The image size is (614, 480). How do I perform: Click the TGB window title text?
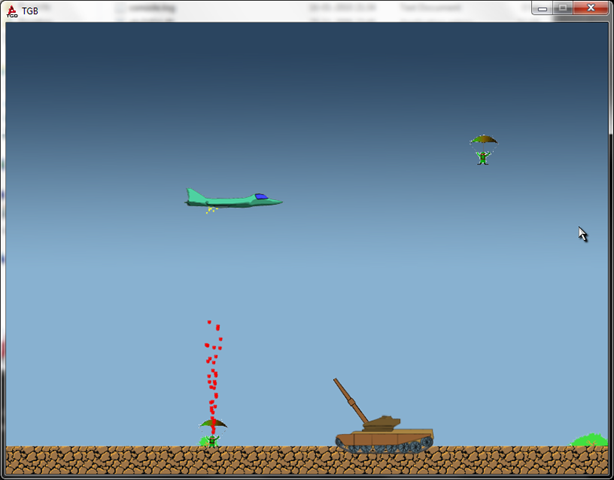point(30,10)
